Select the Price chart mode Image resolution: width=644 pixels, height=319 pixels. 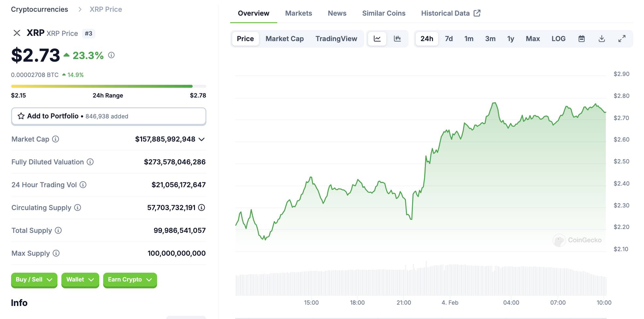pos(245,38)
